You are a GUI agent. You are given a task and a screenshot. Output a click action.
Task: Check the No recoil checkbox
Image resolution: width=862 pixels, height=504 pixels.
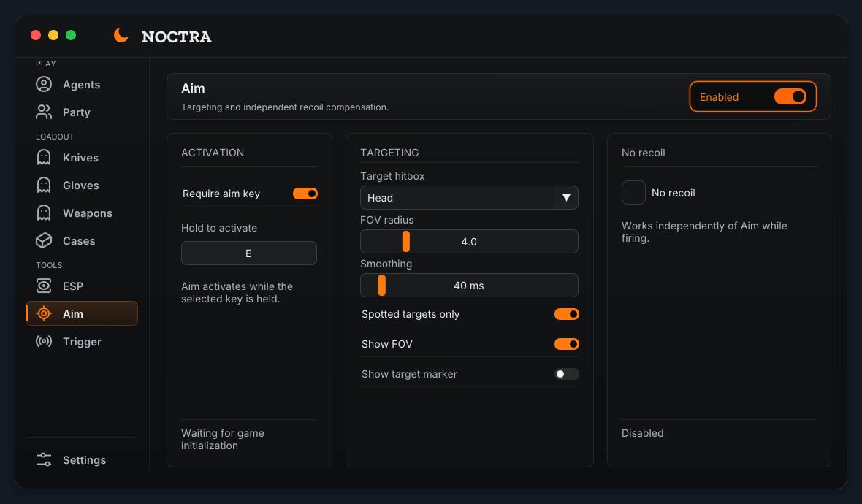pyautogui.click(x=633, y=192)
